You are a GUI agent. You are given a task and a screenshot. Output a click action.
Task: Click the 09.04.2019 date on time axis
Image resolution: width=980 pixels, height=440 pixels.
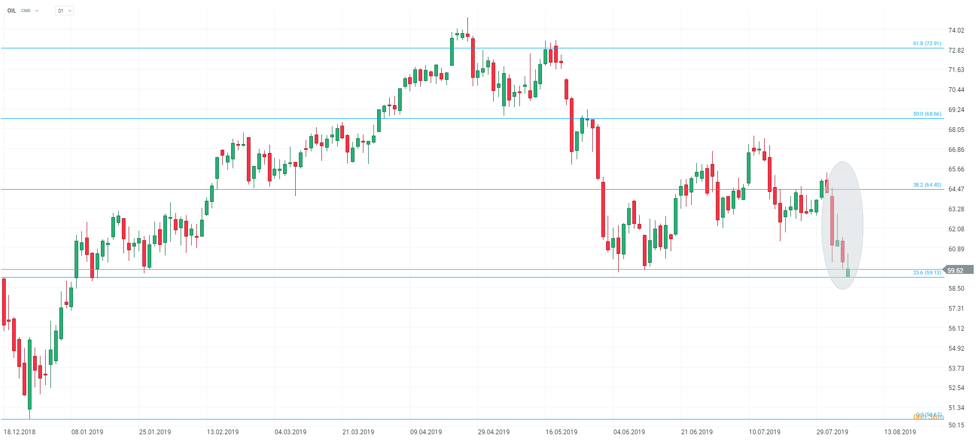(x=426, y=432)
